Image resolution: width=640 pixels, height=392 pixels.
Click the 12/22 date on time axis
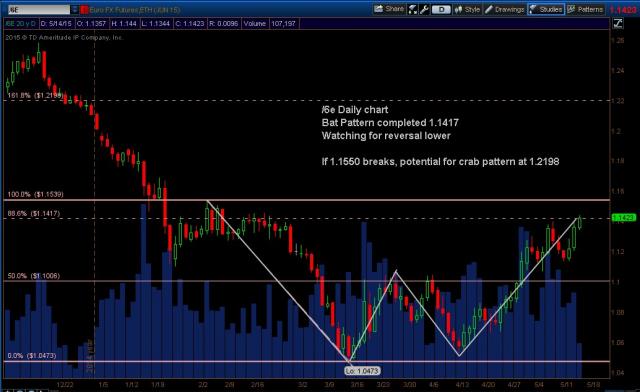coord(65,385)
